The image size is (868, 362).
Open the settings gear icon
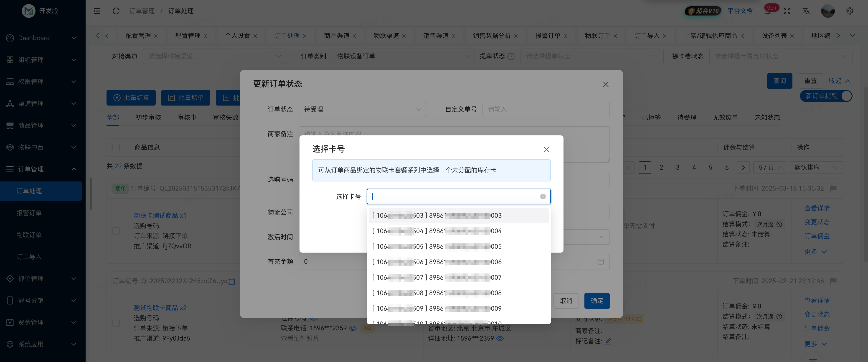pyautogui.click(x=850, y=11)
